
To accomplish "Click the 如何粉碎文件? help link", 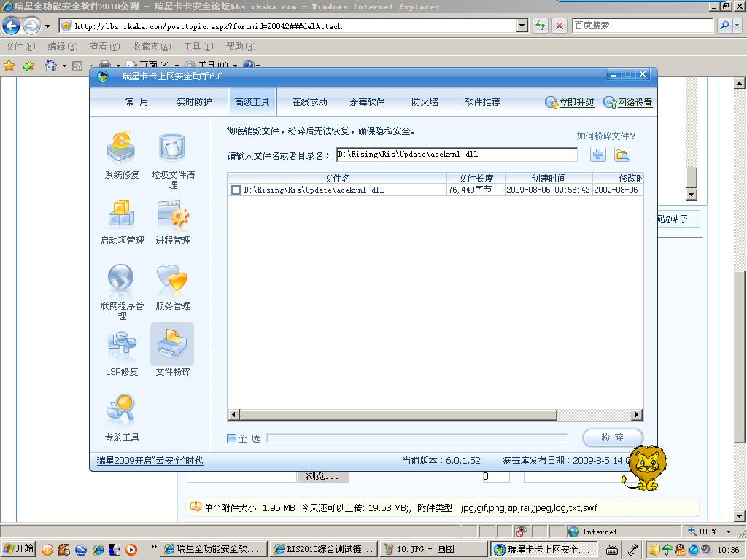I will (606, 136).
